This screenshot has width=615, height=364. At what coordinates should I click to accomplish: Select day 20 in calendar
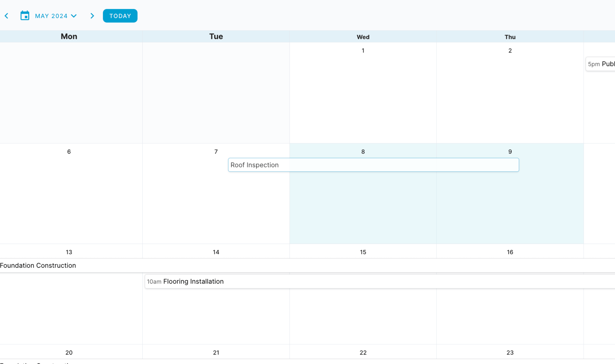[69, 353]
